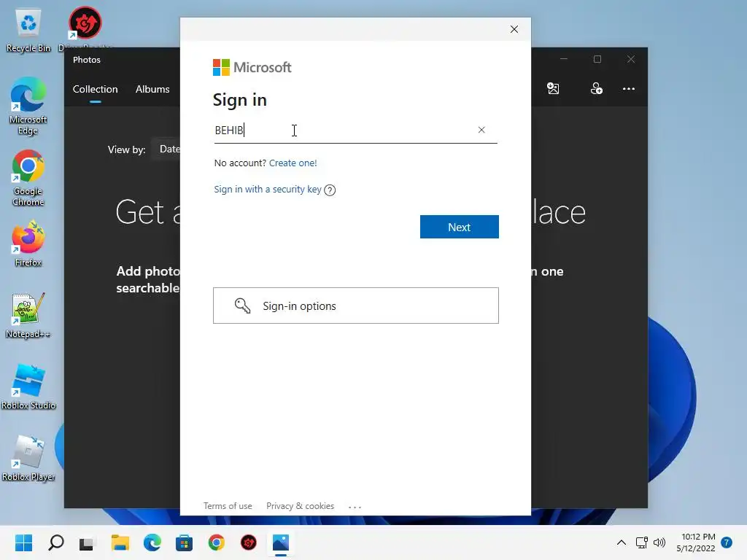Launch Chrome from taskbar

tap(216, 542)
